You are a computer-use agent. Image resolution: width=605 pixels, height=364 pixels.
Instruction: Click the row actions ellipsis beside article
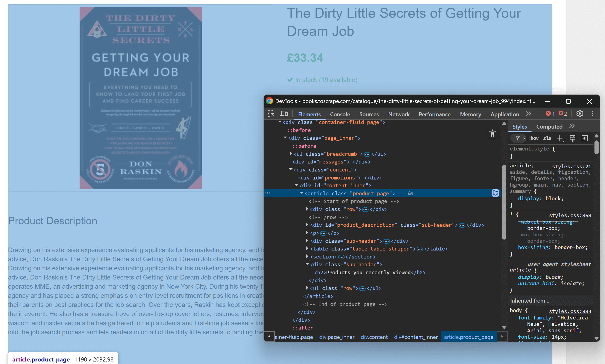click(268, 193)
